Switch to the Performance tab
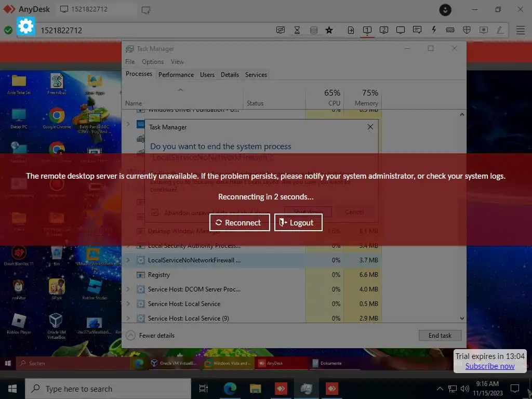The height and width of the screenshot is (399, 532). pos(176,75)
